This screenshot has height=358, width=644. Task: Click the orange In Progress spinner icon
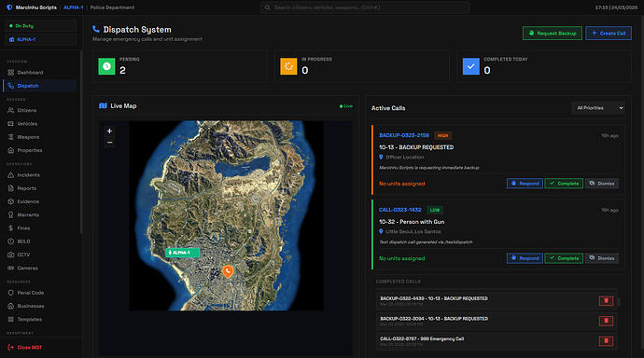pos(288,66)
